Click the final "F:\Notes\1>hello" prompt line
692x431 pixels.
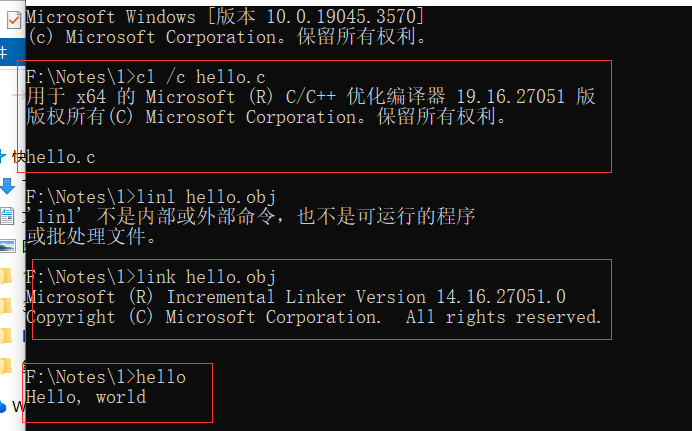[106, 377]
